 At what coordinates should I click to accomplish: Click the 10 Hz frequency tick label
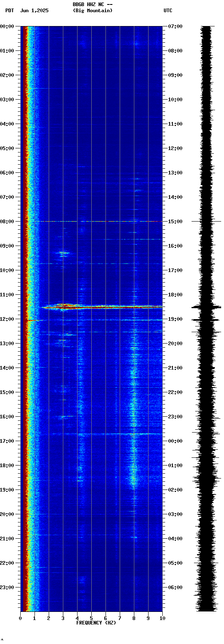162,618
